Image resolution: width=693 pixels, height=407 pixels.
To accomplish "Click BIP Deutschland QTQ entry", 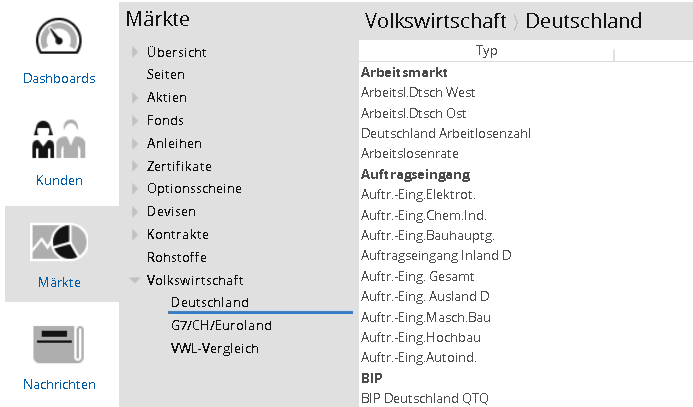I will (425, 398).
